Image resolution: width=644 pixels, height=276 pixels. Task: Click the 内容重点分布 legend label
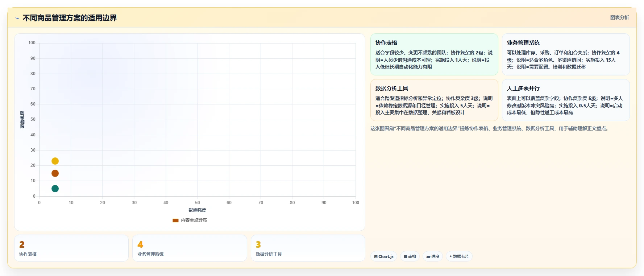click(194, 220)
